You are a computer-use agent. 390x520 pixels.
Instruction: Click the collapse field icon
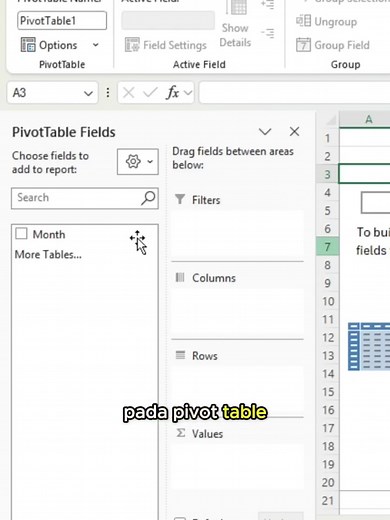pos(268,33)
